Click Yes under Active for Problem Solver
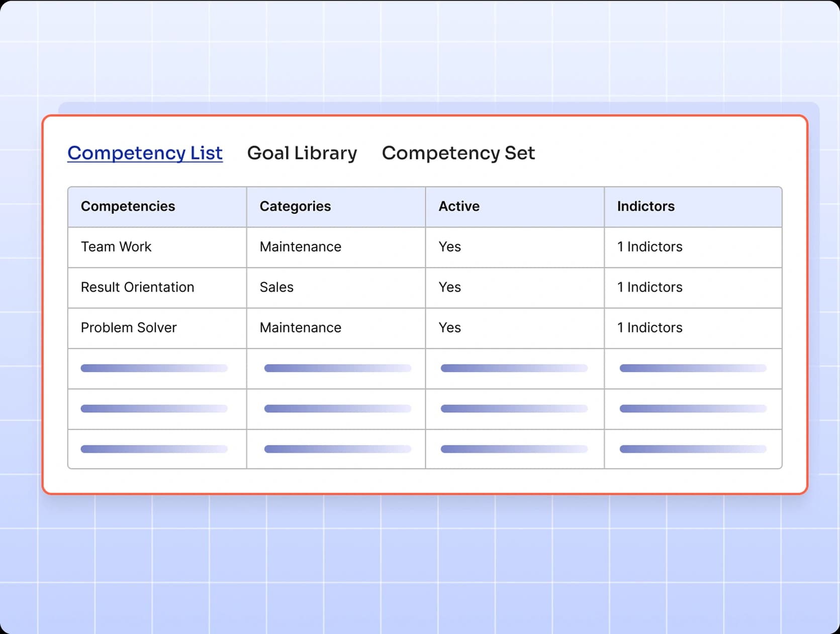Viewport: 840px width, 634px height. (449, 327)
